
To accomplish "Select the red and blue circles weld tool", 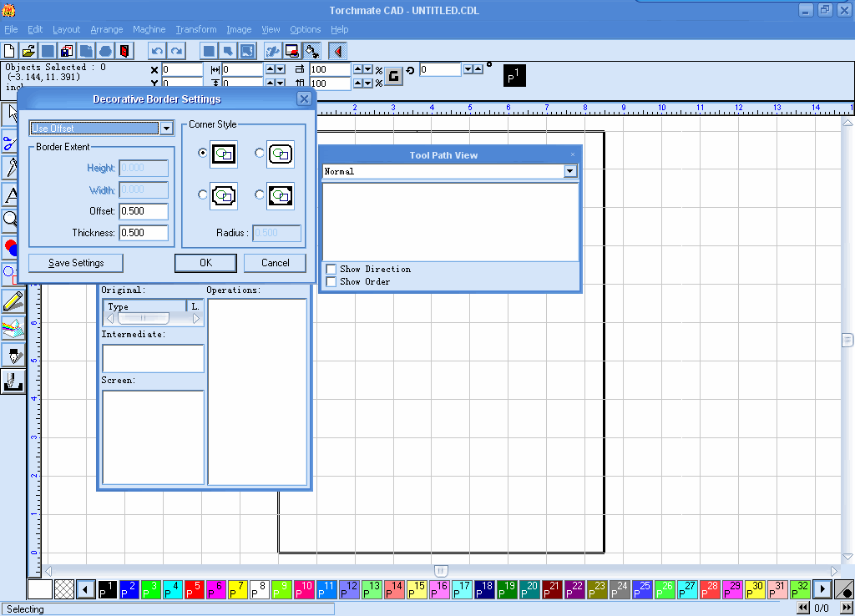I will (x=9, y=248).
